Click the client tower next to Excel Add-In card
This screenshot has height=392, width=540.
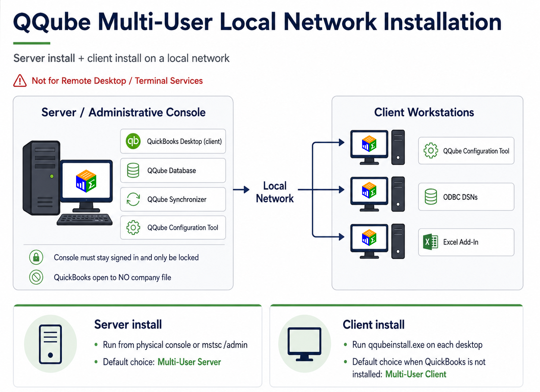click(398, 241)
